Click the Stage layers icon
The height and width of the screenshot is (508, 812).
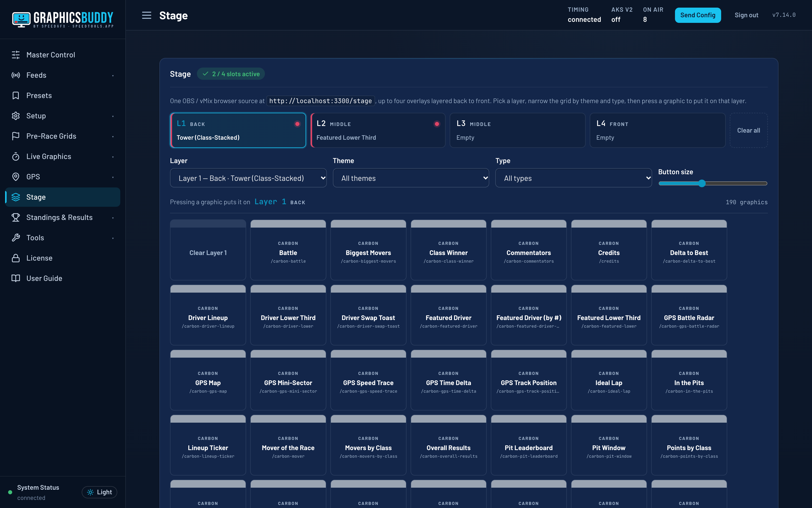[x=16, y=197]
